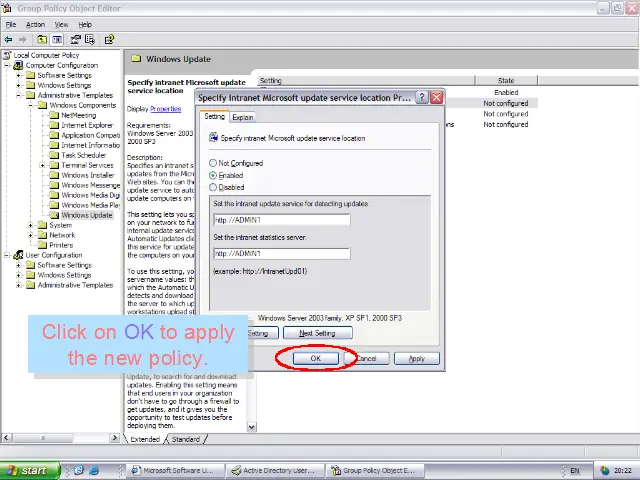The height and width of the screenshot is (480, 640).
Task: Select the Disabled radio button
Action: pyautogui.click(x=213, y=187)
